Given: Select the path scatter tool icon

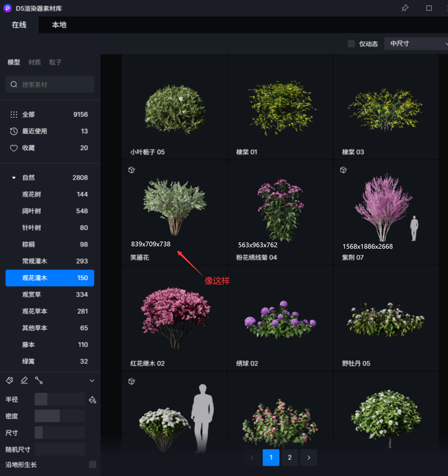Looking at the screenshot, I should (39, 380).
